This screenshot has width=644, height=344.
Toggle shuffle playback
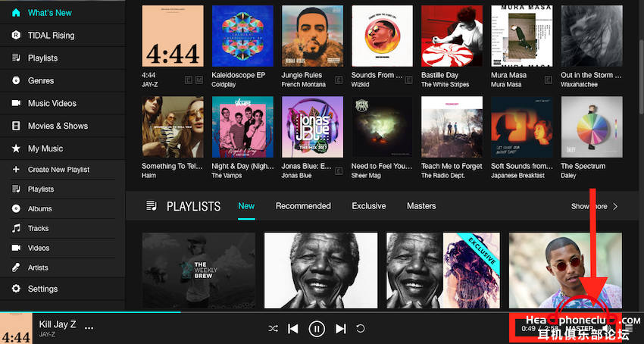click(273, 328)
